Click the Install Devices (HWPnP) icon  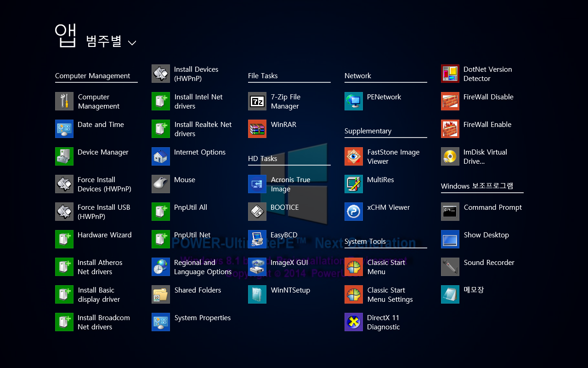pyautogui.click(x=161, y=74)
